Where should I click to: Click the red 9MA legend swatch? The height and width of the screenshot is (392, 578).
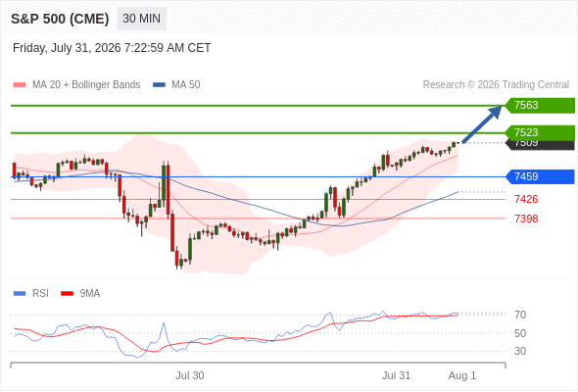tap(67, 294)
